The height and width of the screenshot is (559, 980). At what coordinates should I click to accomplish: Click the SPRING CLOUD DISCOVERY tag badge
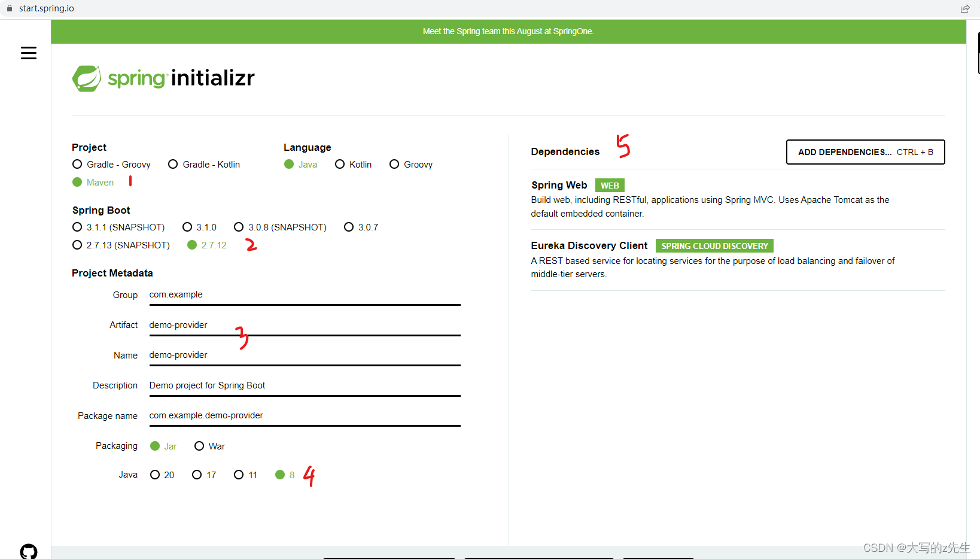point(714,246)
